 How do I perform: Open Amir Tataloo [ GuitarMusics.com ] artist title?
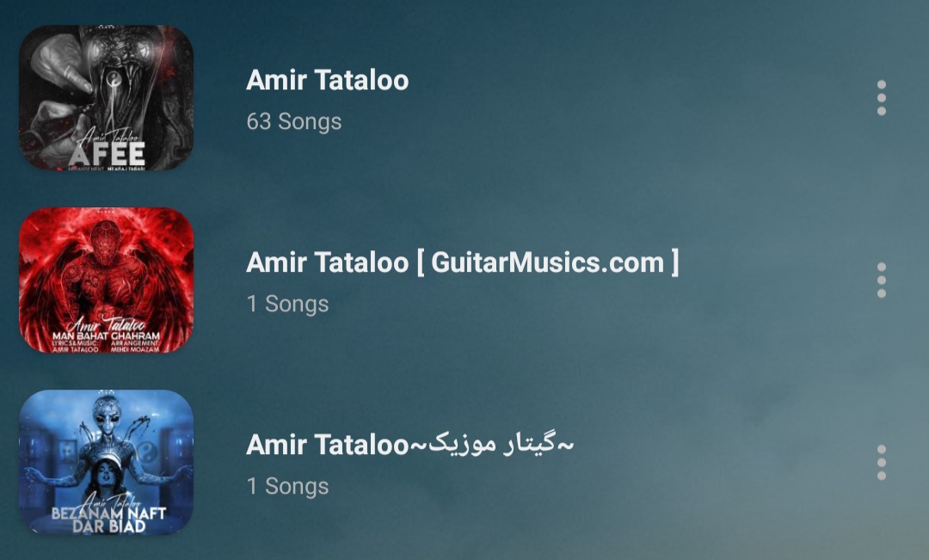click(463, 262)
